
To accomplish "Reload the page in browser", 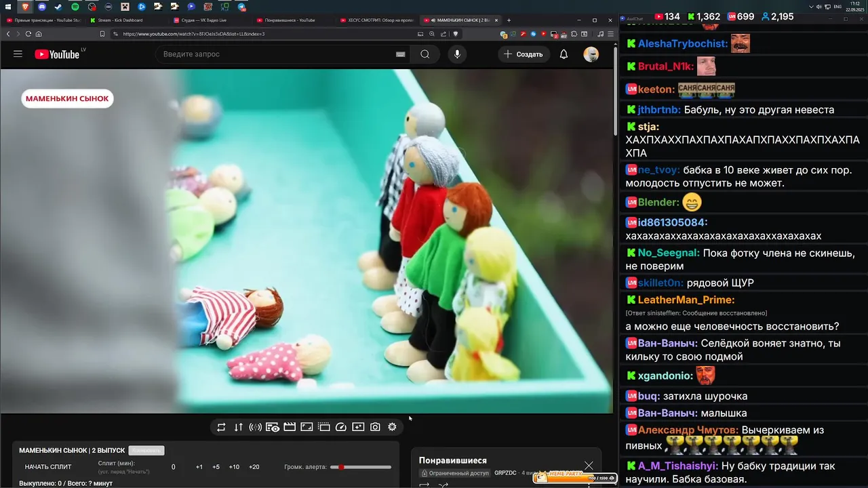I will coord(28,34).
